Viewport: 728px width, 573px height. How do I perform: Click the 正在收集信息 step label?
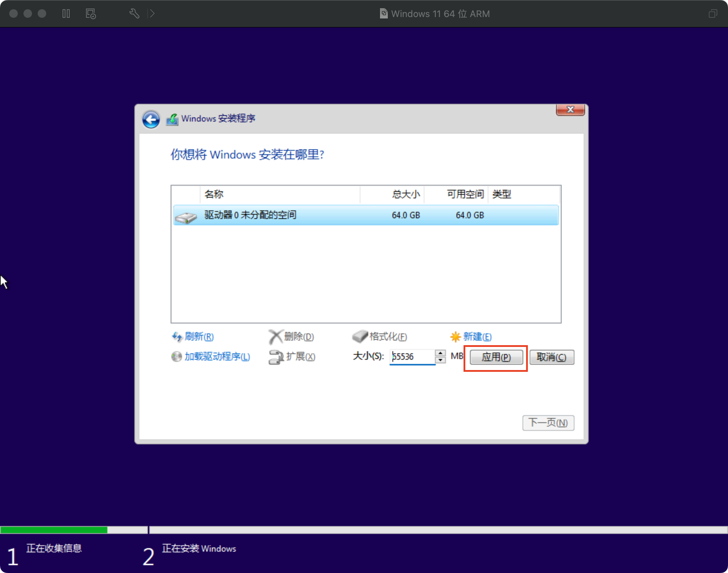pyautogui.click(x=54, y=548)
